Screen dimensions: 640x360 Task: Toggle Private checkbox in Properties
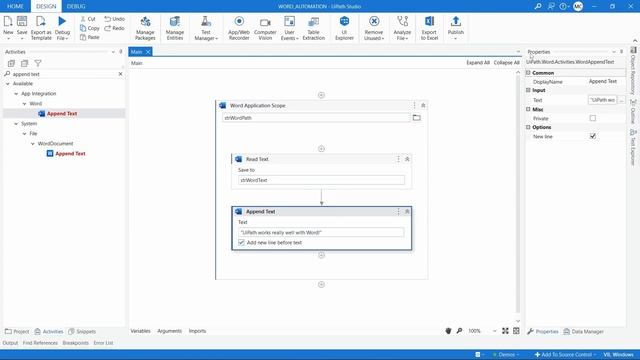(593, 118)
